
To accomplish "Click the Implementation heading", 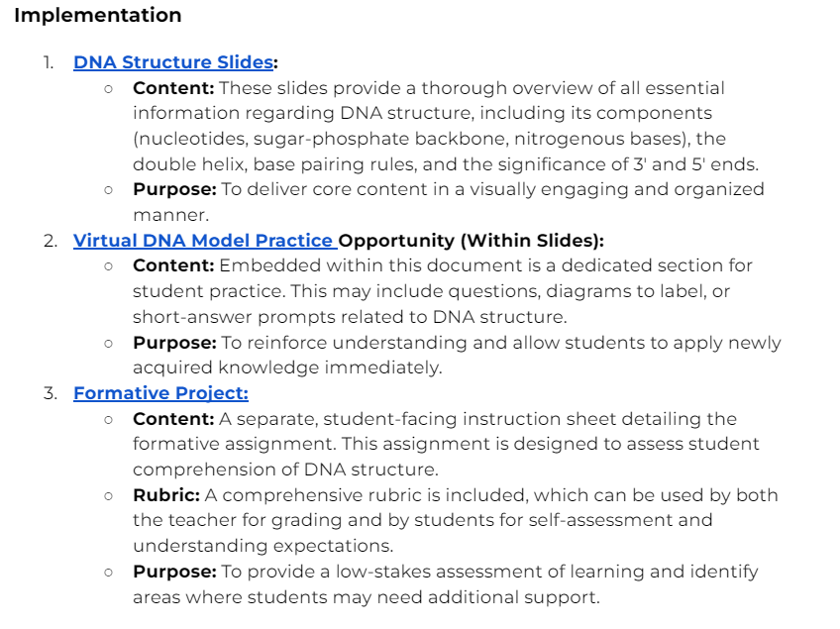I will coord(98,15).
